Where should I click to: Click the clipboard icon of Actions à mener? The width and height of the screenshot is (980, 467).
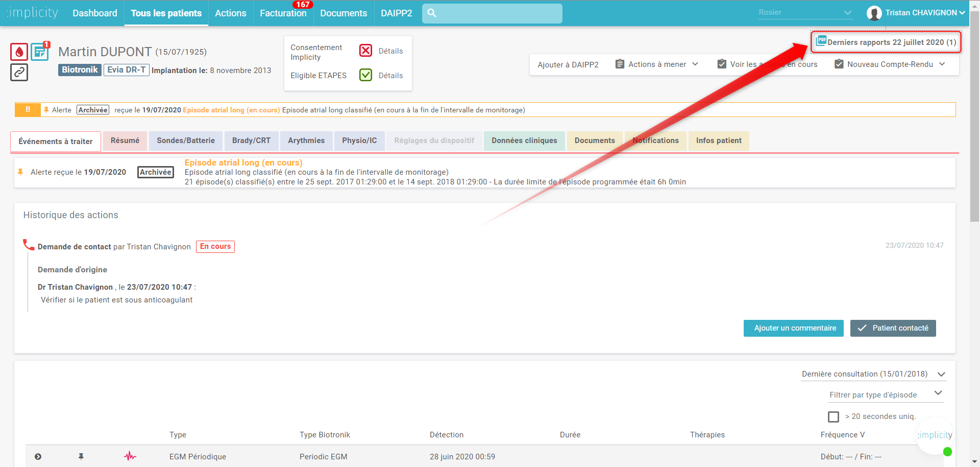(620, 64)
